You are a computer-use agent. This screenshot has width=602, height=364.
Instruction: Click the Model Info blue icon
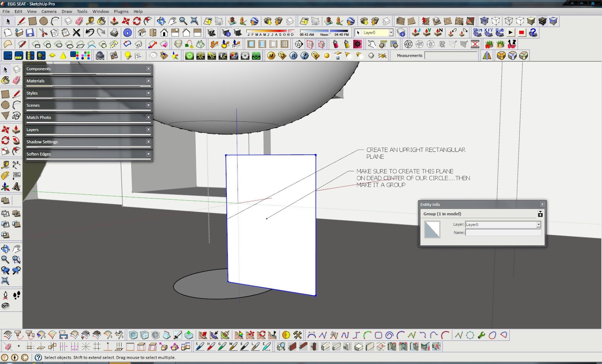click(x=128, y=33)
